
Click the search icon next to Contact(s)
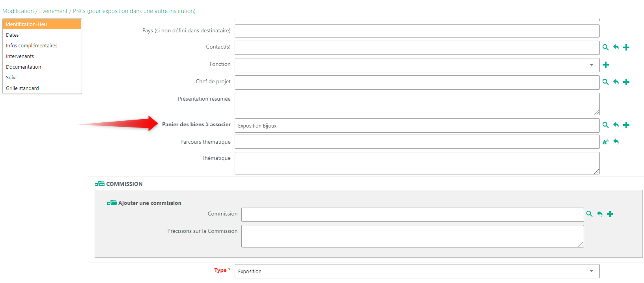pos(605,47)
